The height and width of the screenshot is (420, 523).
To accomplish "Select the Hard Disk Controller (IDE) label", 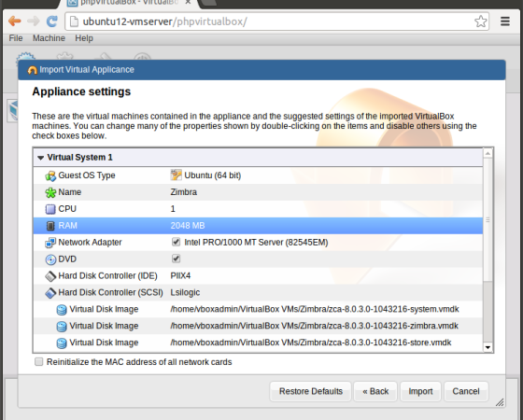I will (x=107, y=276).
